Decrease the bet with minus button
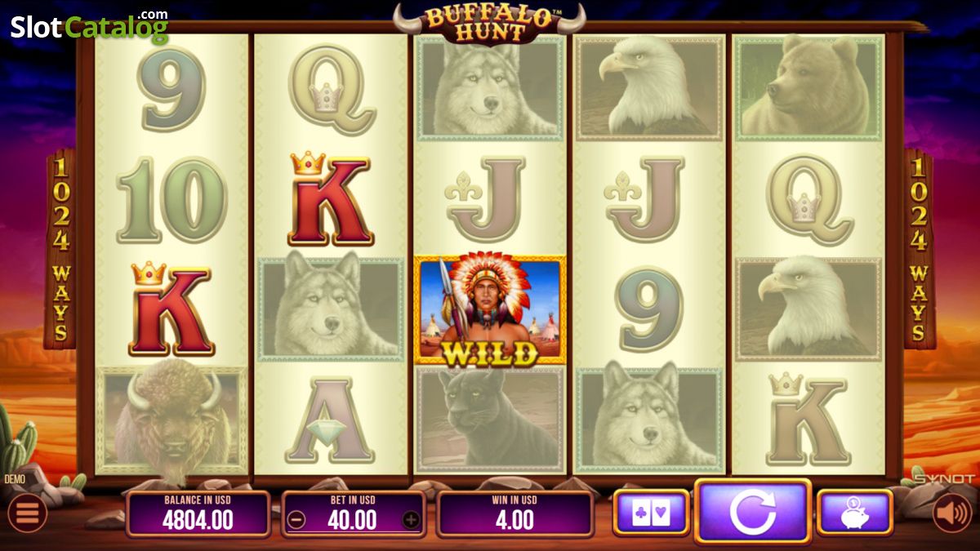The width and height of the screenshot is (980, 551). tap(296, 519)
